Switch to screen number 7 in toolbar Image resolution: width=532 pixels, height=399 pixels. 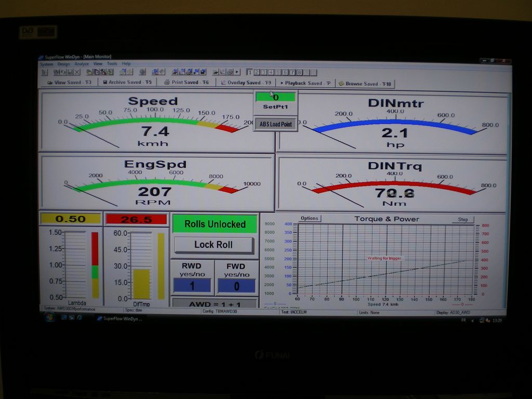pyautogui.click(x=292, y=73)
